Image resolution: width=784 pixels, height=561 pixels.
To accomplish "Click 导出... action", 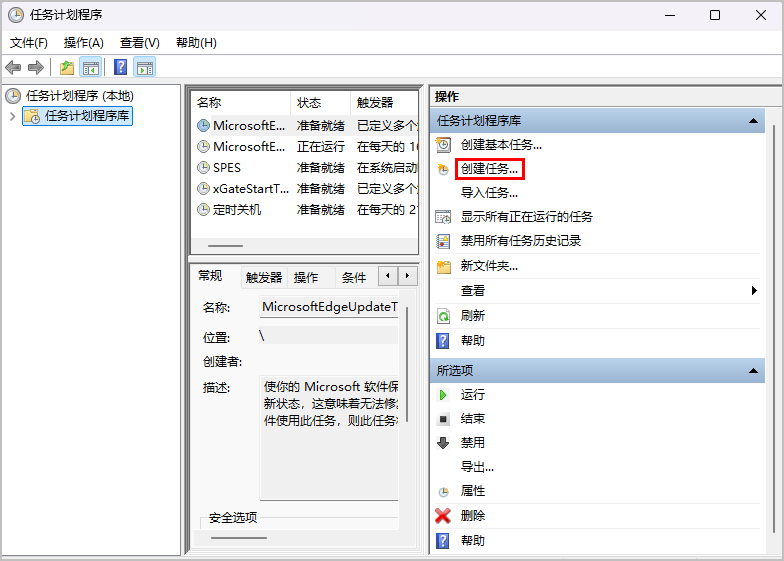I will tap(477, 467).
